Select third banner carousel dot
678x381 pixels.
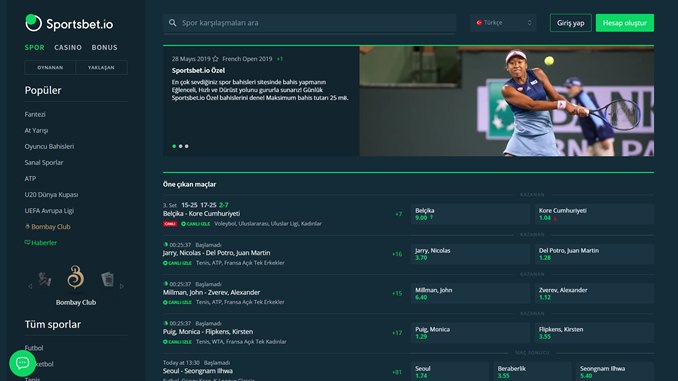click(186, 146)
